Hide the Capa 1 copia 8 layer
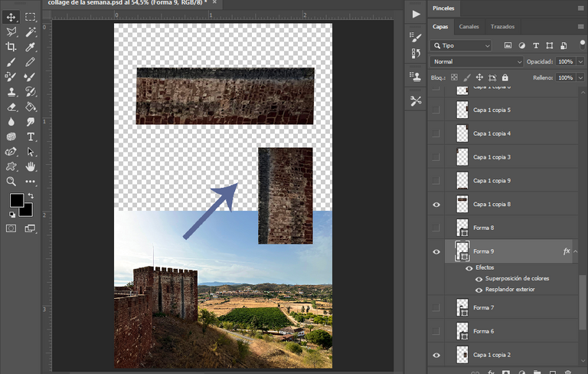The height and width of the screenshot is (374, 588). click(436, 205)
